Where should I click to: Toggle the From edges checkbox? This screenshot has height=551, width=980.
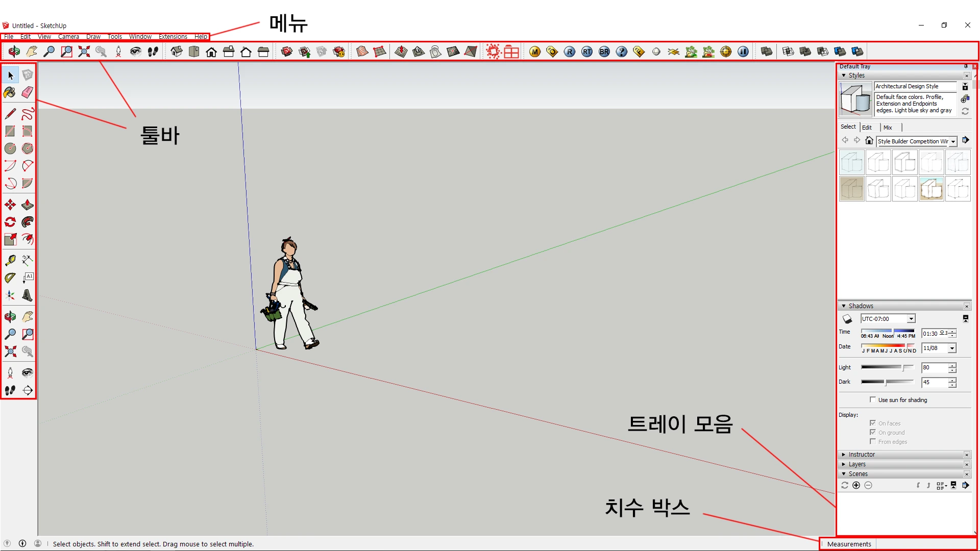[x=873, y=441]
